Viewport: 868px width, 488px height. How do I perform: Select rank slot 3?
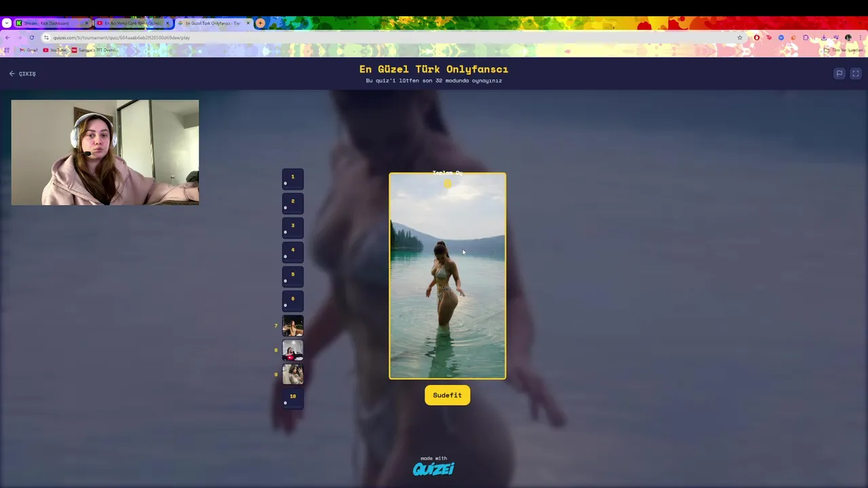293,228
